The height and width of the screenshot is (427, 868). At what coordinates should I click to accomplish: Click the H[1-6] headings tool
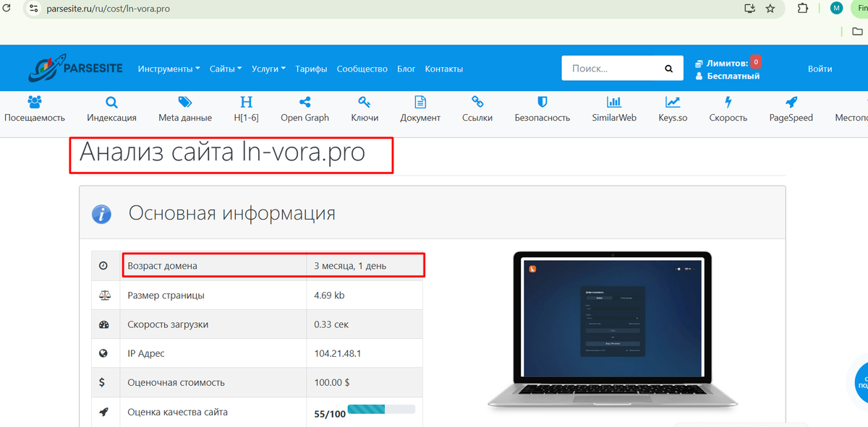(x=246, y=108)
